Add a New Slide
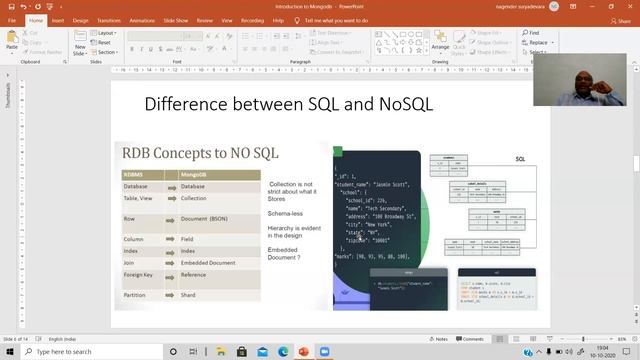Screen dimensions: 640x360 pyautogui.click(x=80, y=43)
